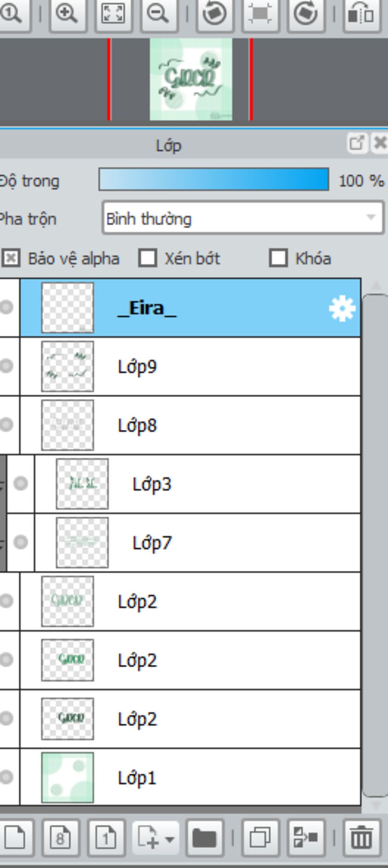Image resolution: width=388 pixels, height=868 pixels.
Task: Click the zoom out magnifier icon
Action: [x=158, y=14]
